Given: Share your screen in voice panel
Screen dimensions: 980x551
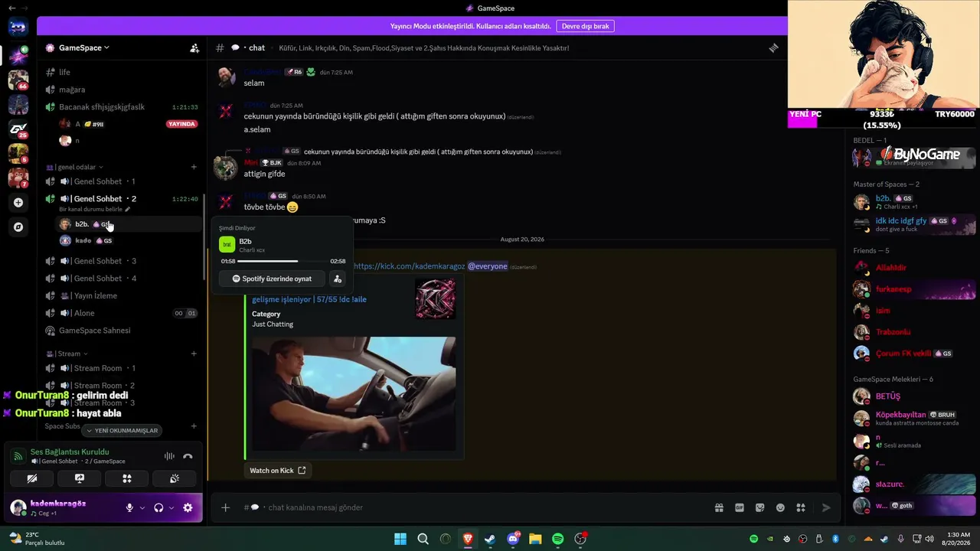Looking at the screenshot, I should 80,478.
